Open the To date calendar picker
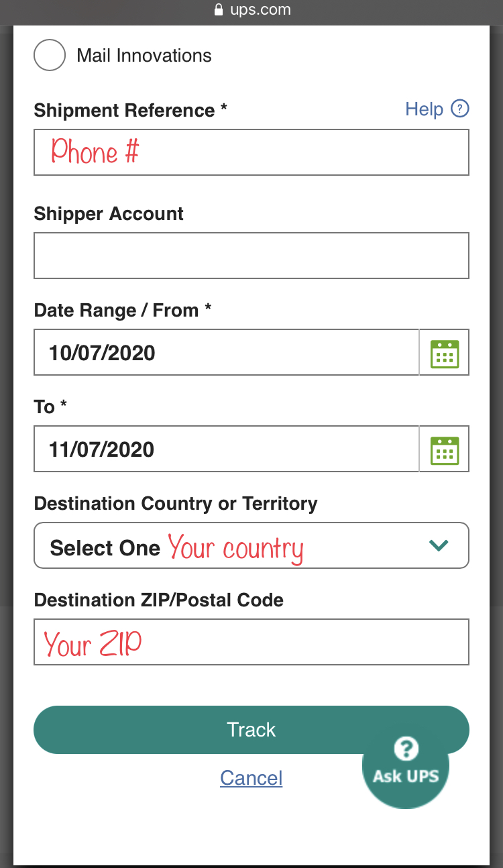This screenshot has width=503, height=868. 444,449
